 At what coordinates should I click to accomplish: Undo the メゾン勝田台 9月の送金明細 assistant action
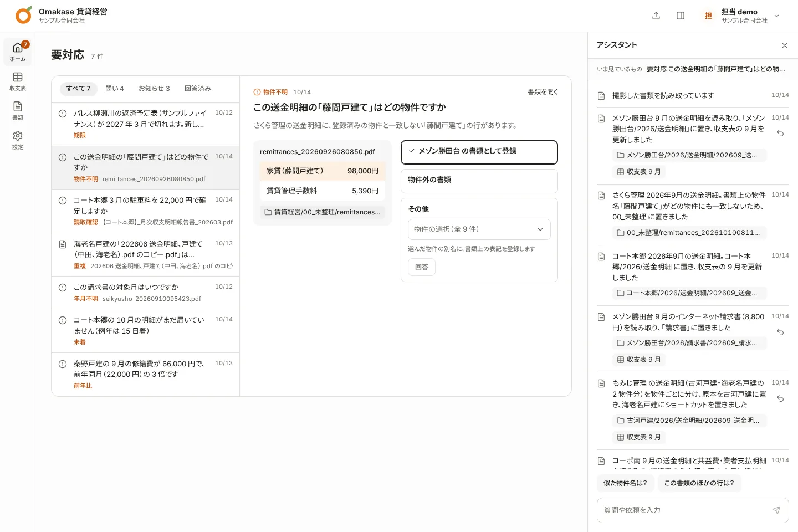[x=780, y=133]
